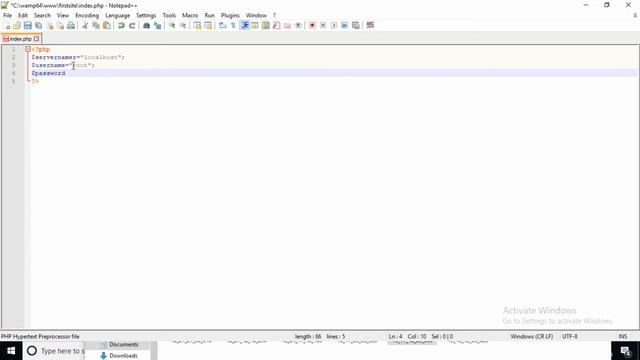The height and width of the screenshot is (360, 640).
Task: Close the index.php tab
Action: 36,39
